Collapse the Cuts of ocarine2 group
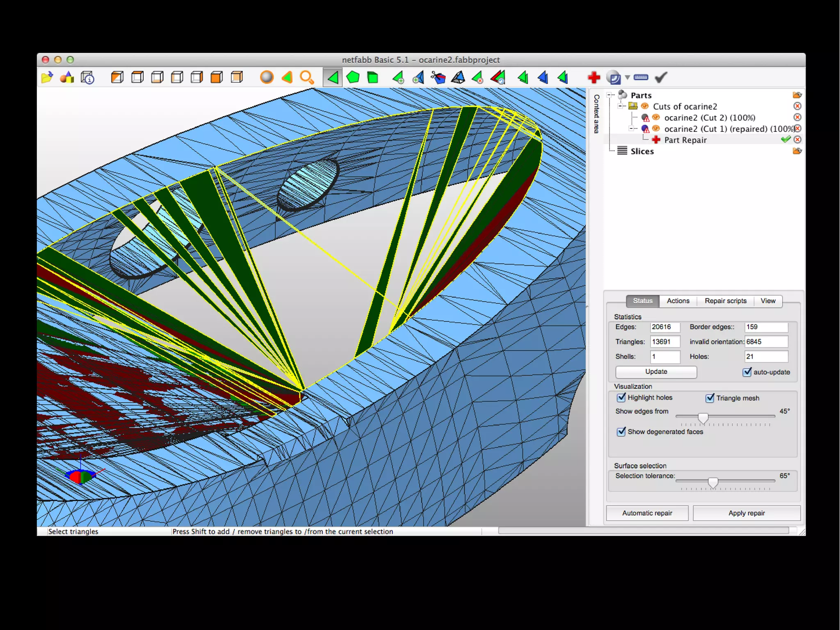Screen dimensions: 840x630 (x=621, y=106)
